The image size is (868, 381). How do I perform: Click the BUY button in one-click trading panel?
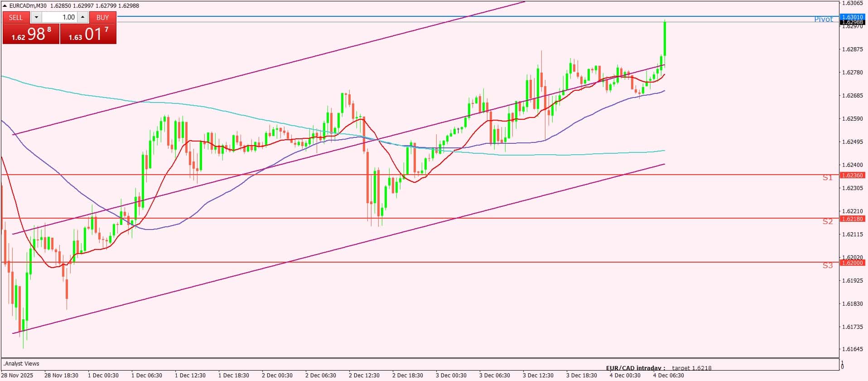click(x=103, y=17)
